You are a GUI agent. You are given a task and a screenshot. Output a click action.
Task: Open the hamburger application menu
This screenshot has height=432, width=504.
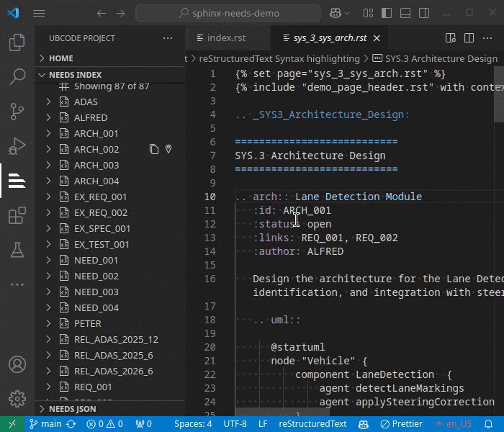(39, 13)
